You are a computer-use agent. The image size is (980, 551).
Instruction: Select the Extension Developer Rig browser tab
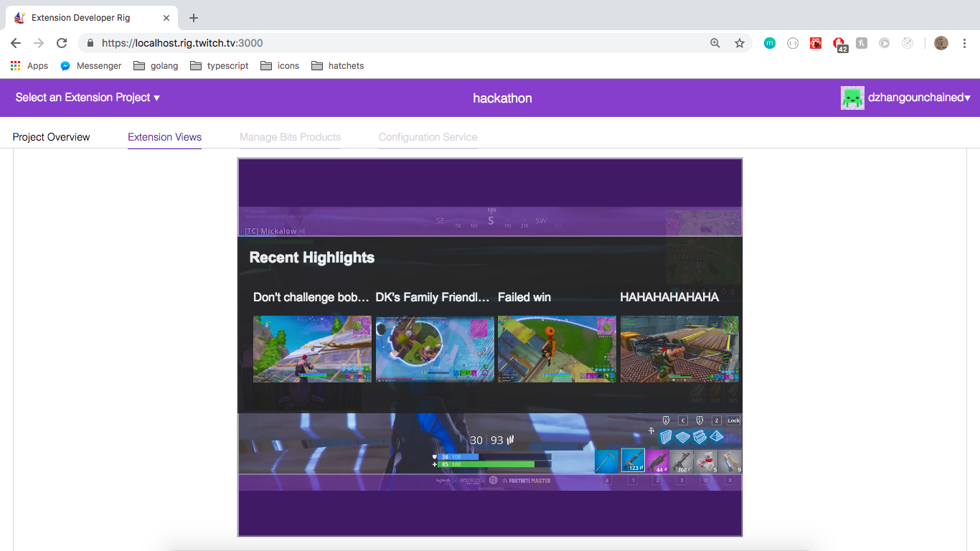point(92,18)
